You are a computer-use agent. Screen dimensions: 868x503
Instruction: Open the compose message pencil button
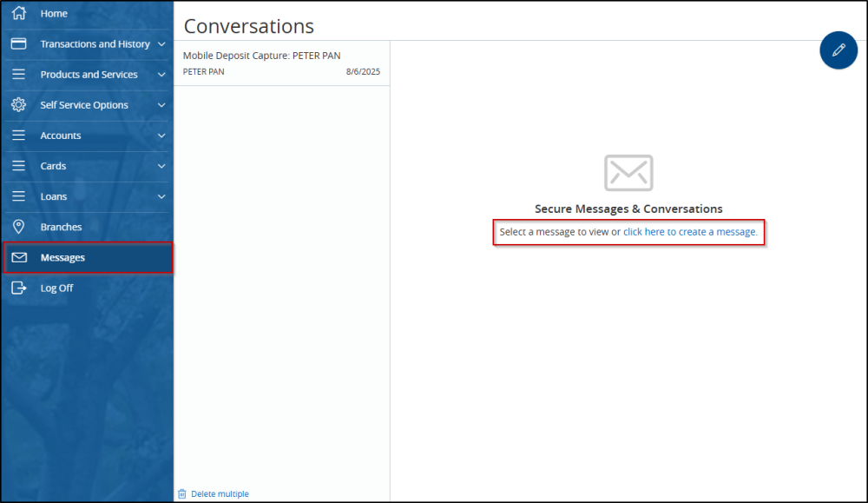838,50
